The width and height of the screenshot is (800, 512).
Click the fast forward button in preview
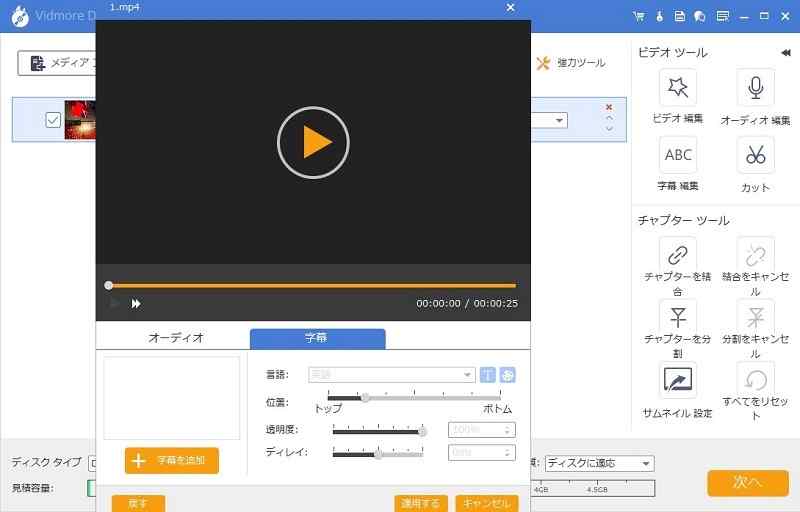(136, 304)
